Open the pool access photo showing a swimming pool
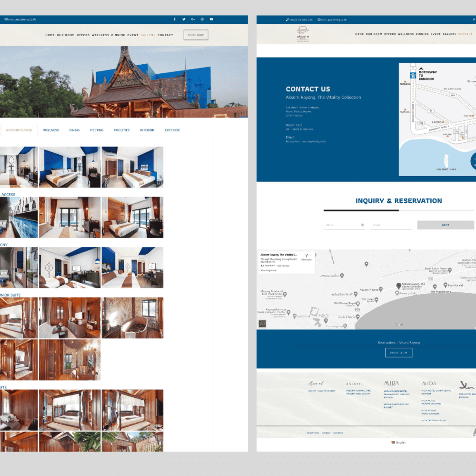 (19, 218)
